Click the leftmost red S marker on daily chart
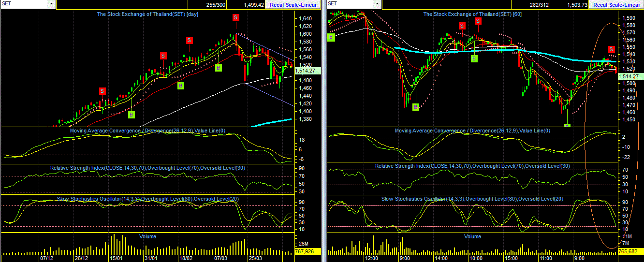 click(102, 91)
